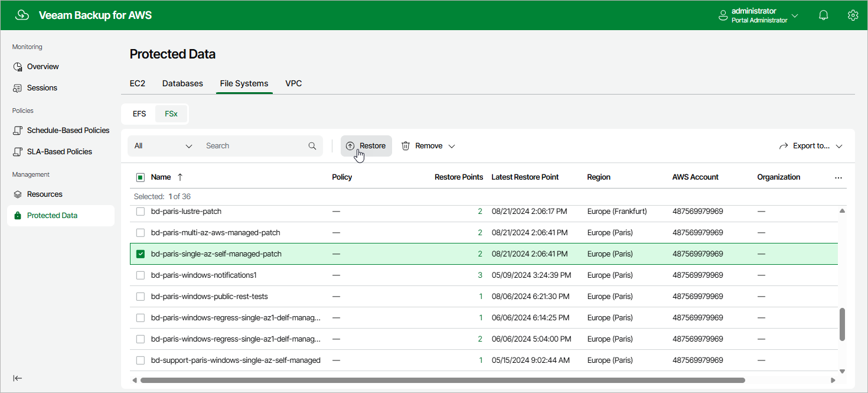
Task: Focus the Search input field
Action: (254, 146)
